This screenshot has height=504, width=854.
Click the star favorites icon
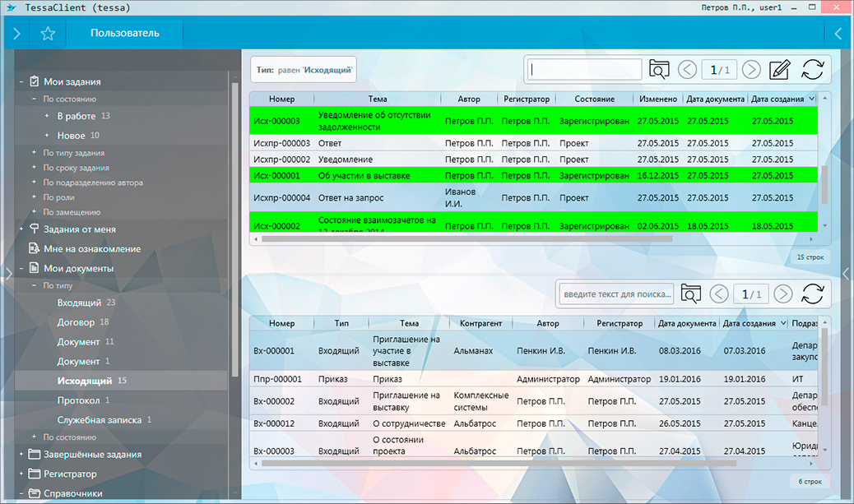point(48,34)
